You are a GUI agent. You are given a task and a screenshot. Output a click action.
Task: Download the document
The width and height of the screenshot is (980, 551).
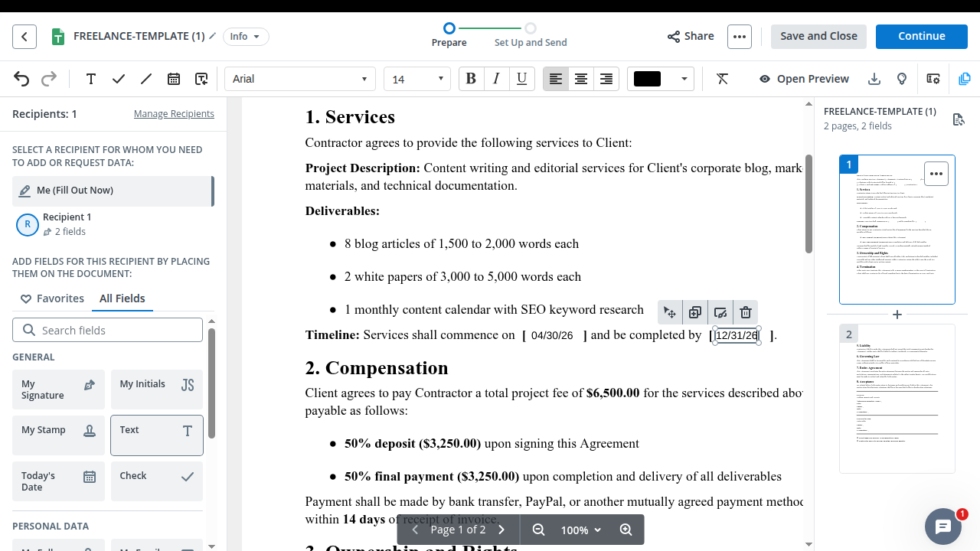point(874,79)
